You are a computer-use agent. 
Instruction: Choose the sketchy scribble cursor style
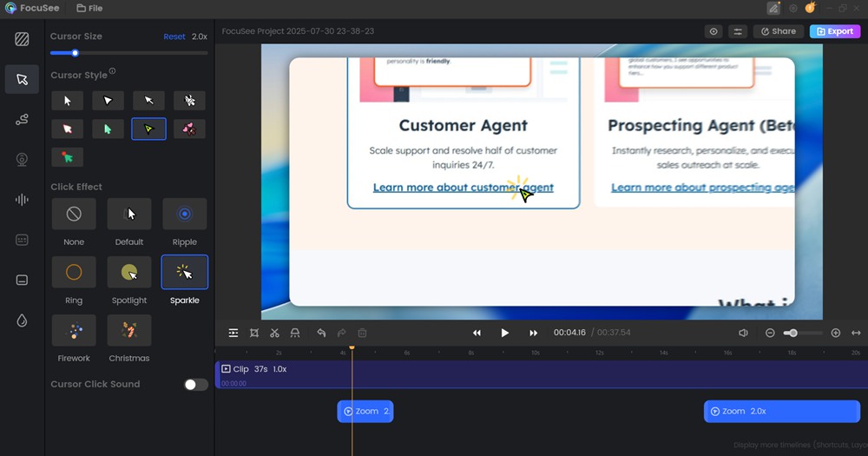(x=189, y=100)
